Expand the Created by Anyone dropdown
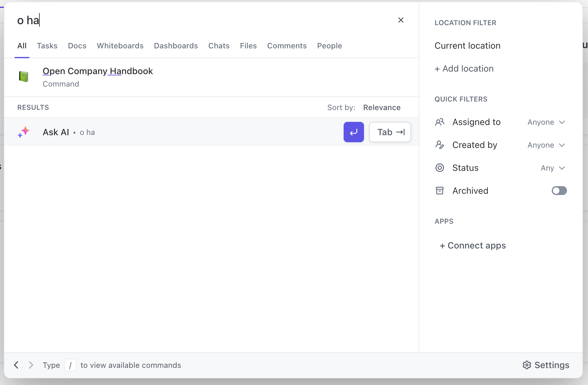Image resolution: width=588 pixels, height=385 pixels. (546, 145)
